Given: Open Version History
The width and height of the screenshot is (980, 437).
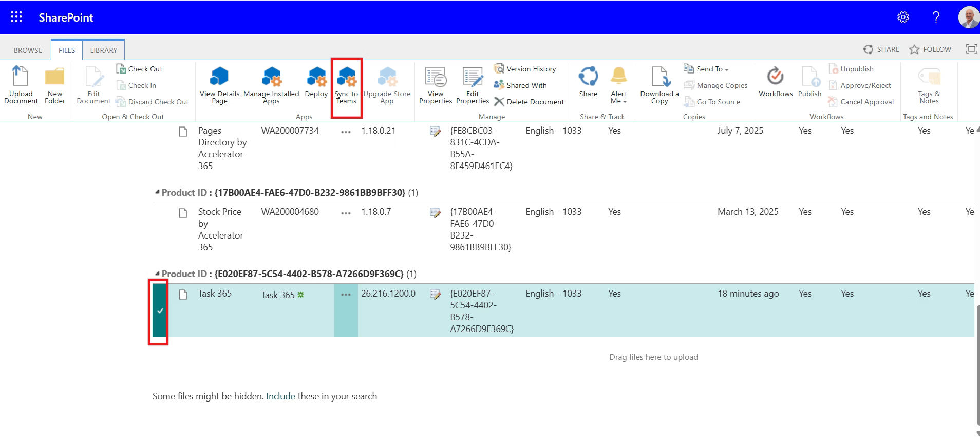Looking at the screenshot, I should pos(525,69).
